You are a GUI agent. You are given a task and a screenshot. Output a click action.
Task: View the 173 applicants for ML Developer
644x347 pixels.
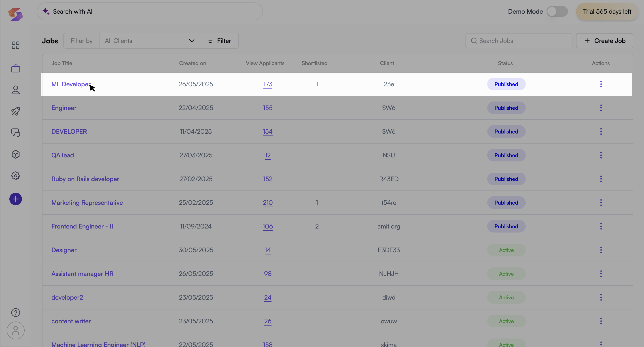pos(268,84)
